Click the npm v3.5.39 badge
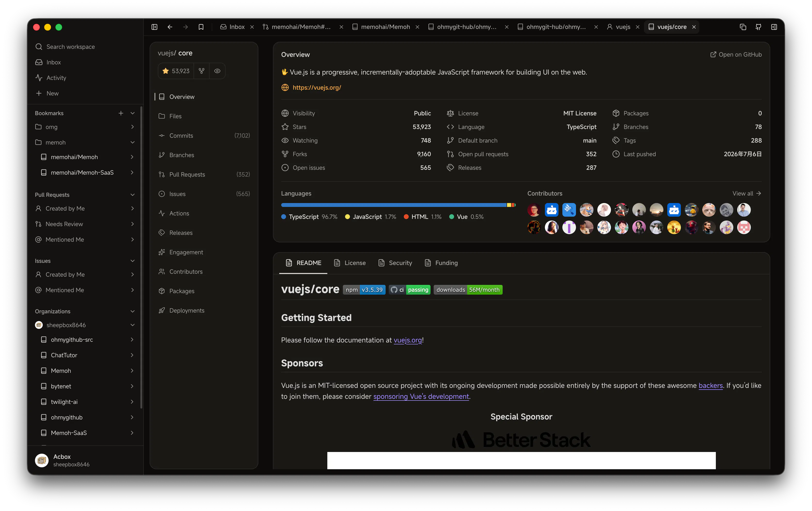The width and height of the screenshot is (812, 511). pos(364,290)
